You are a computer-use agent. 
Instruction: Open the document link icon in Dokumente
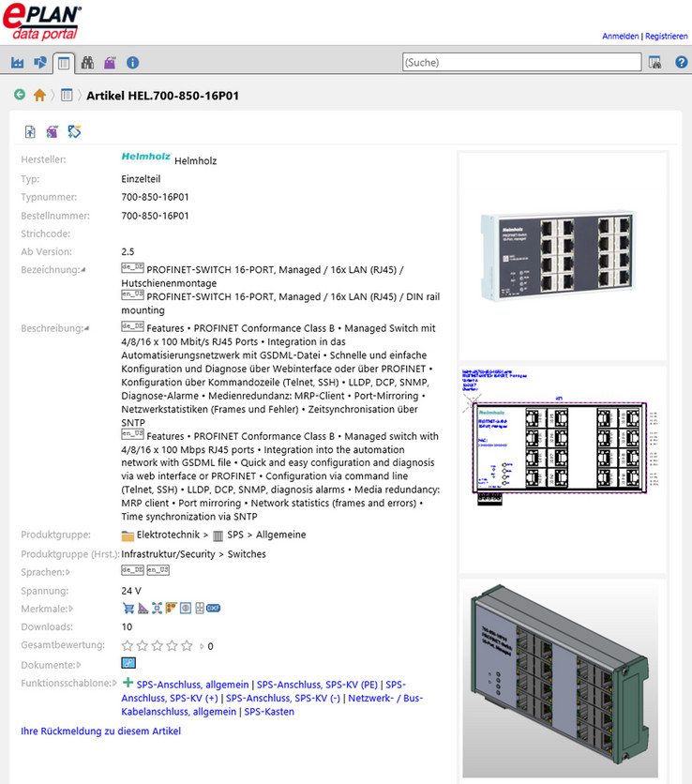tap(128, 663)
